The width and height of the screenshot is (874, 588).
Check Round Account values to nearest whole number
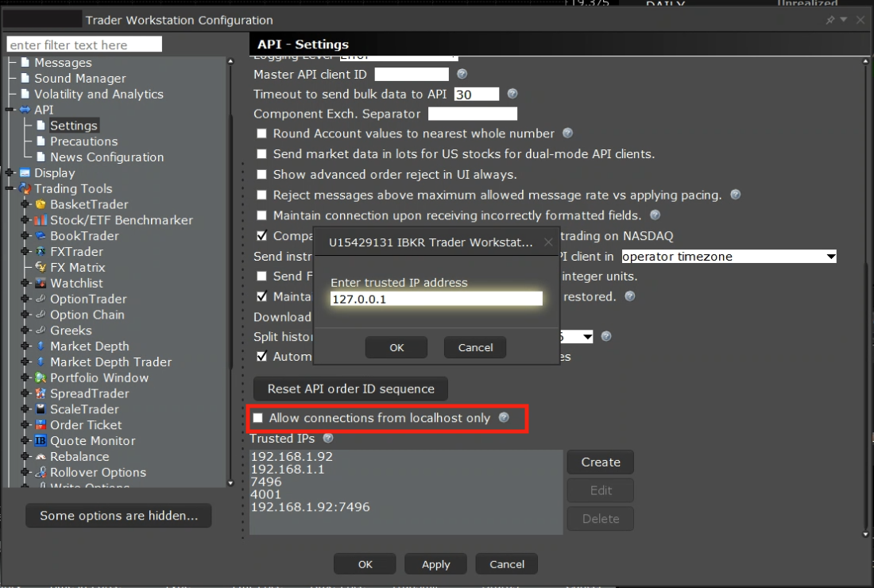coord(261,133)
